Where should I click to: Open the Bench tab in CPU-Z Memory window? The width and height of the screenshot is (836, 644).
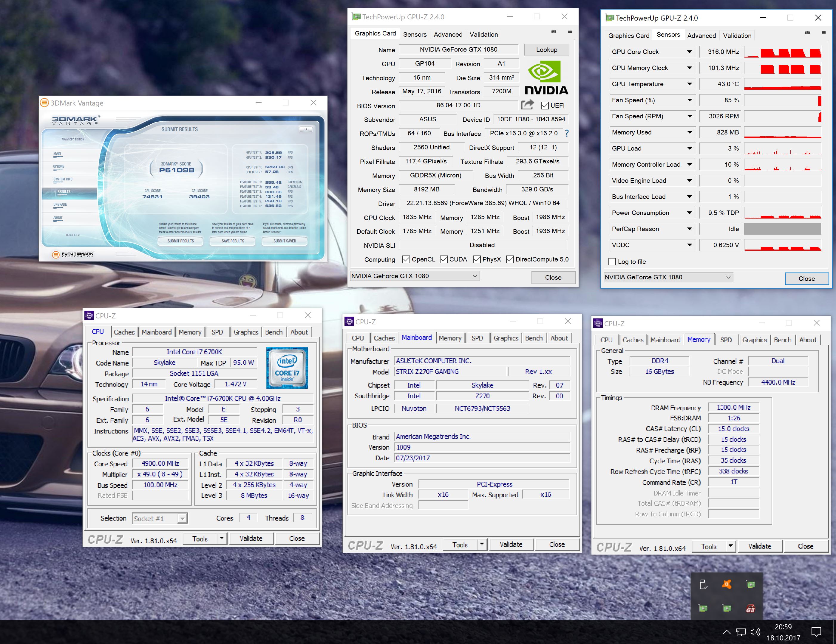[x=782, y=340]
